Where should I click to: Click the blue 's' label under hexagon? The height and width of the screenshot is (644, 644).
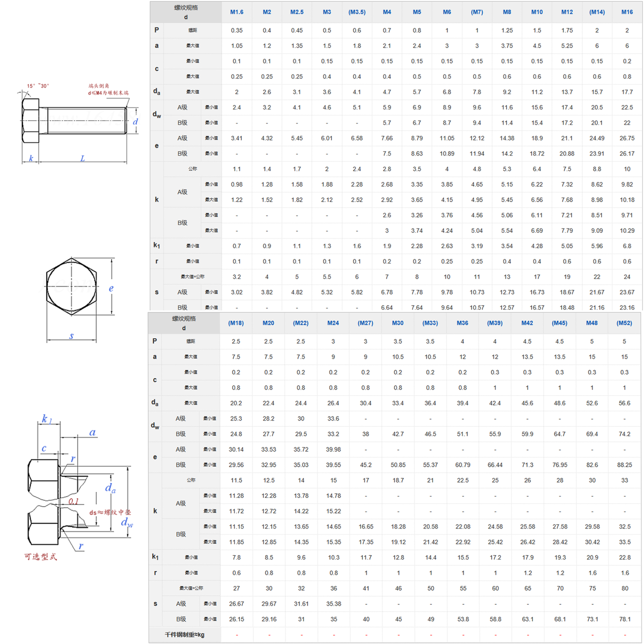coord(71,335)
